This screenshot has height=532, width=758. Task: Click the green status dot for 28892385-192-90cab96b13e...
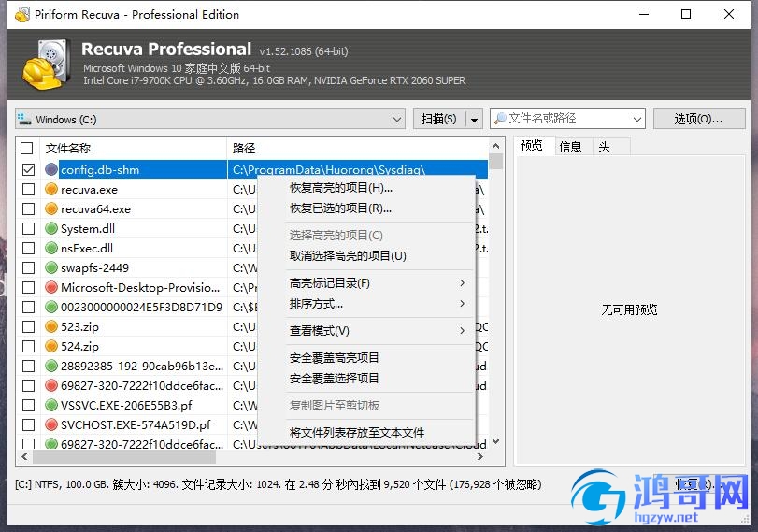(x=51, y=366)
